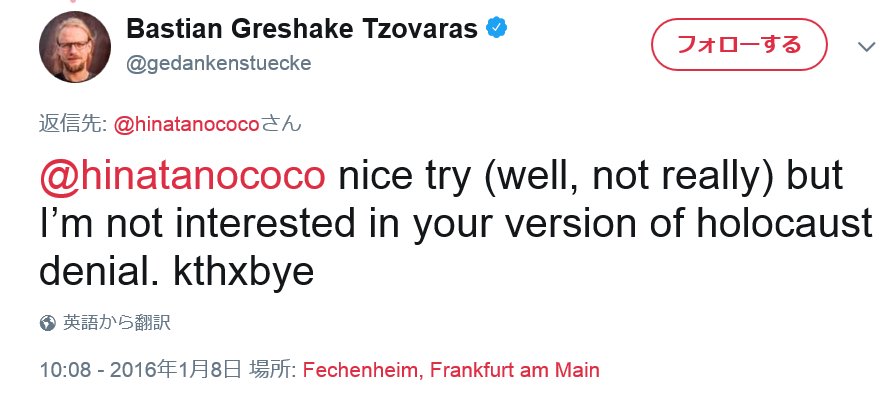
Task: Open Bastian Greshake Tzovaras's profile photo
Action: 75,46
